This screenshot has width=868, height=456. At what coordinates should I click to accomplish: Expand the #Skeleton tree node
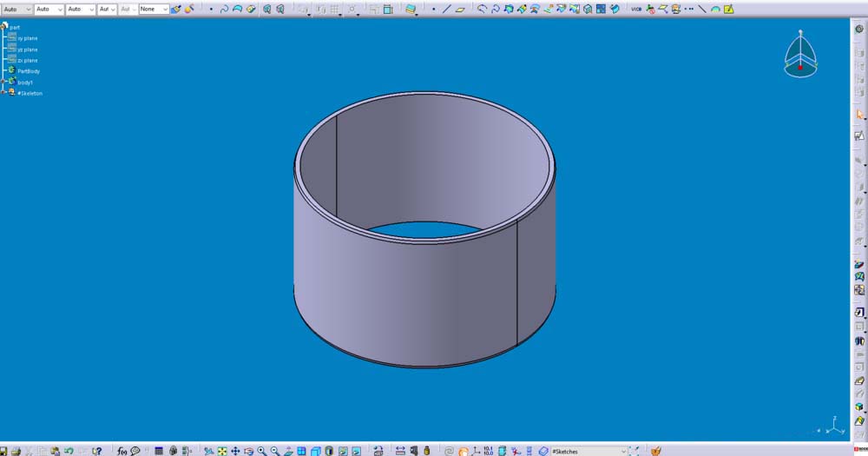coord(3,93)
